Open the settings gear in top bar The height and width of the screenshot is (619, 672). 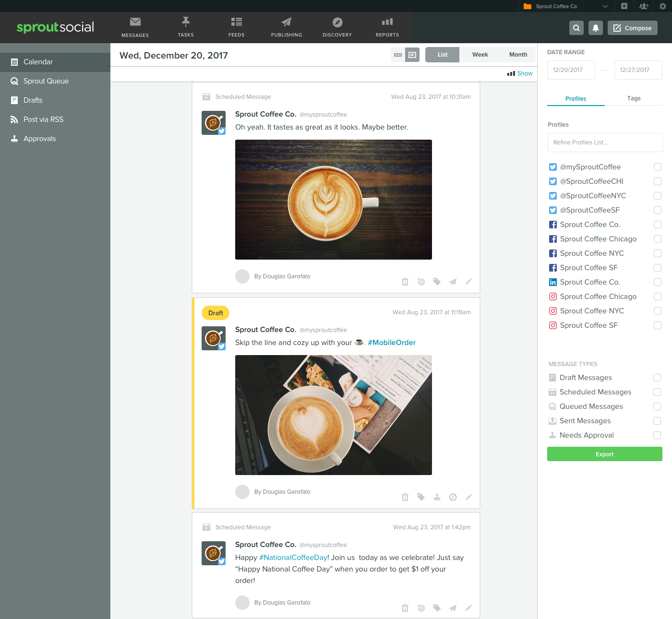(x=662, y=6)
